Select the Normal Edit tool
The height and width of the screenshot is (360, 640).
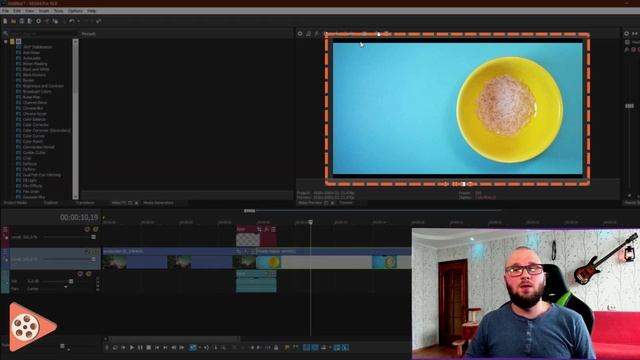pyautogui.click(x=193, y=348)
